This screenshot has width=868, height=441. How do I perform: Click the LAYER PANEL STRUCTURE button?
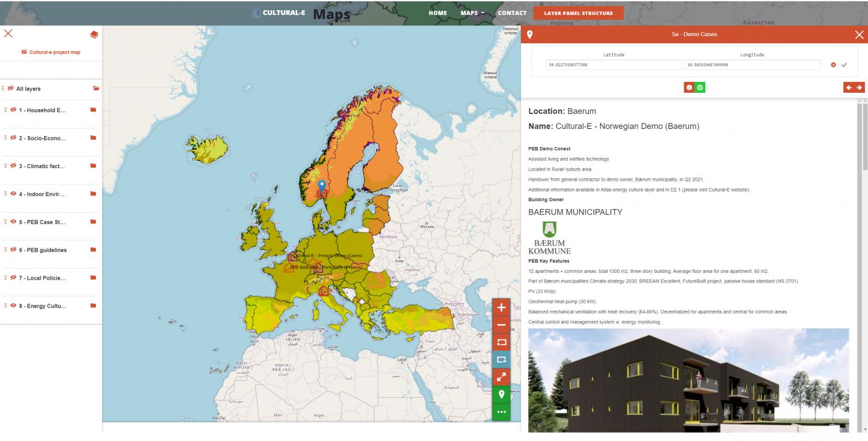[x=578, y=13]
